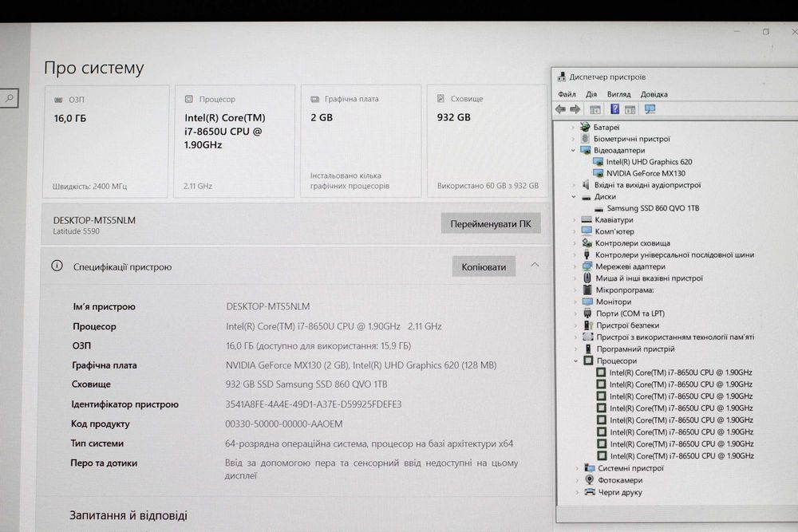
Task: Click the search icon at the left edge
Action: tap(9, 98)
